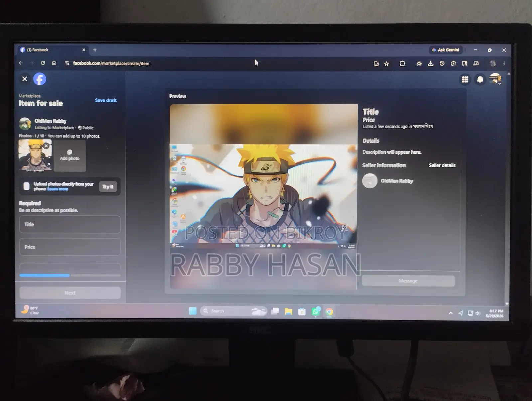Open the Facebook account profile menu

tap(495, 79)
